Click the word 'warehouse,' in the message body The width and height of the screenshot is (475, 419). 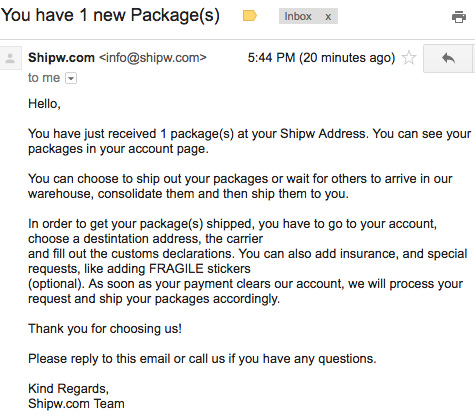(61, 194)
